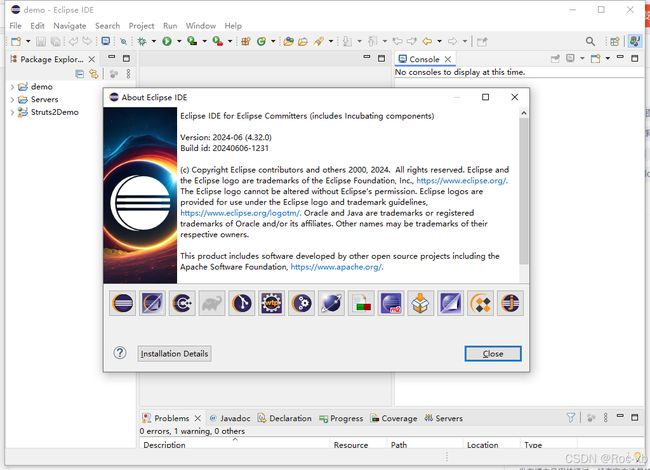Click the magnifier Search icon at top right
The image size is (650, 470).
pos(590,41)
